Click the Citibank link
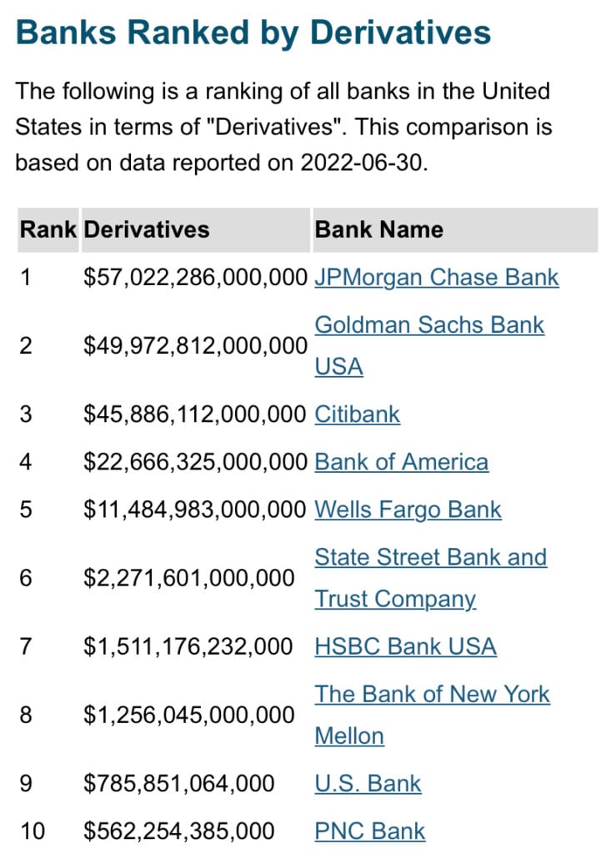The width and height of the screenshot is (616, 854). pyautogui.click(x=357, y=414)
